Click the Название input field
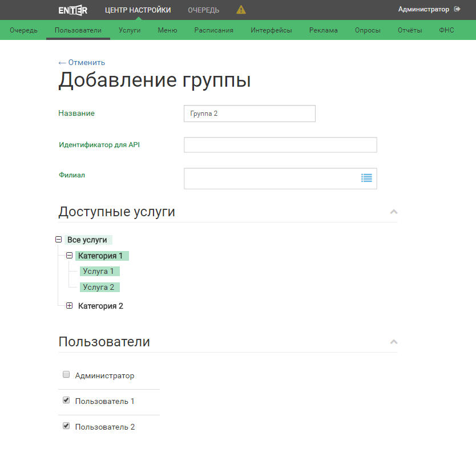476x449 pixels. (249, 114)
